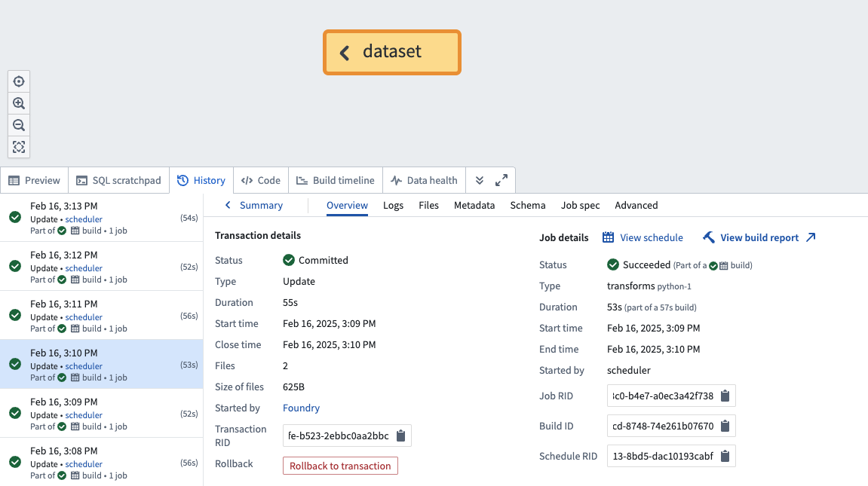Image resolution: width=868 pixels, height=486 pixels.
Task: Fit graph to screen icon
Action: 19,147
